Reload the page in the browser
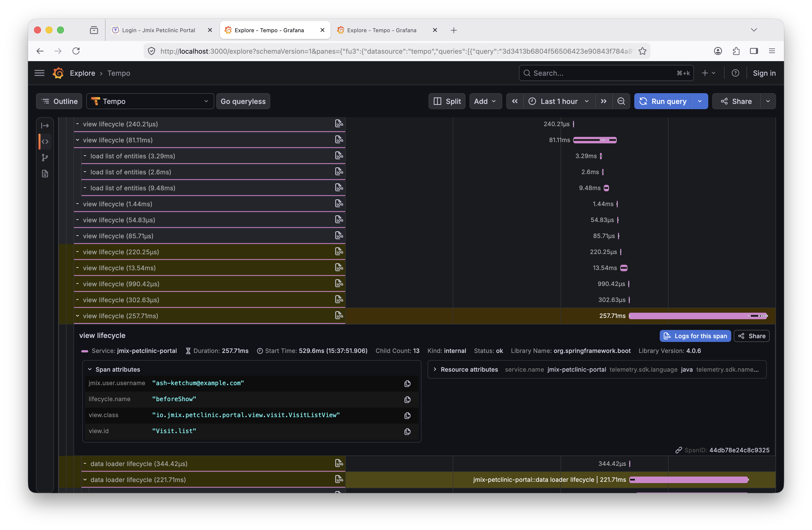812x530 pixels. tap(76, 51)
